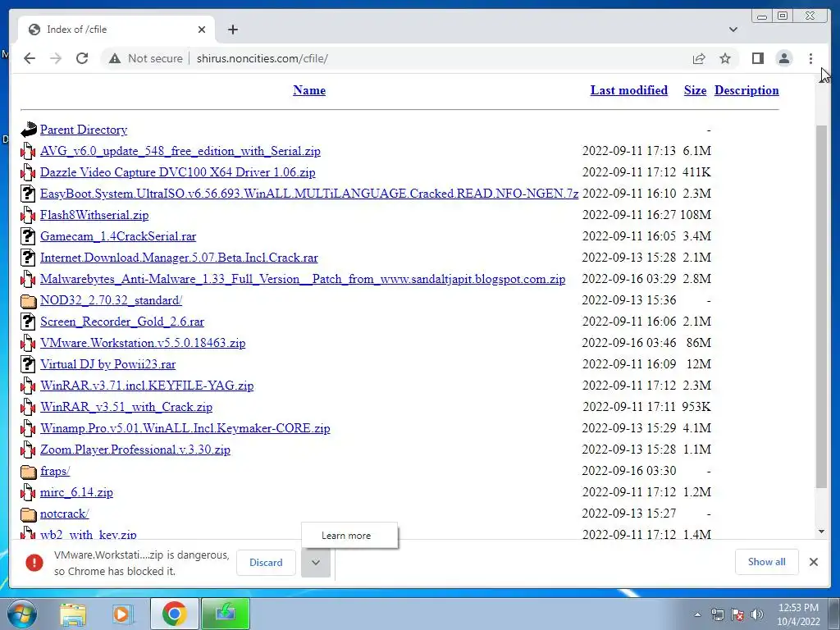840x630 pixels.
Task: Open the profile avatar icon
Action: (783, 58)
